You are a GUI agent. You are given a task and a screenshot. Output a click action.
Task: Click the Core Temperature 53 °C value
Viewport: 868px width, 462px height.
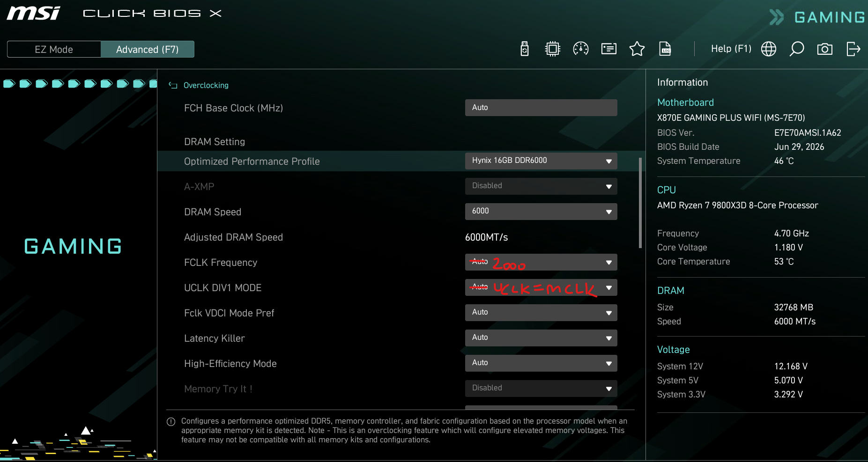pos(784,262)
